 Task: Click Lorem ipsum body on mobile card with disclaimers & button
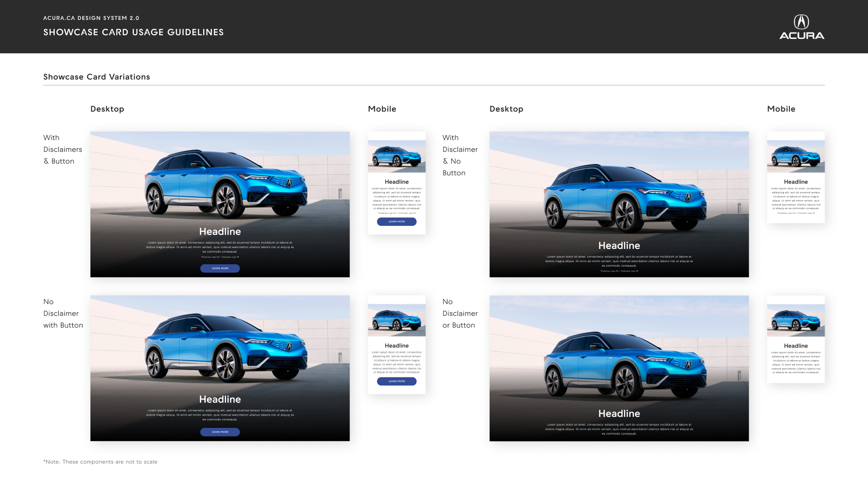coord(397,198)
